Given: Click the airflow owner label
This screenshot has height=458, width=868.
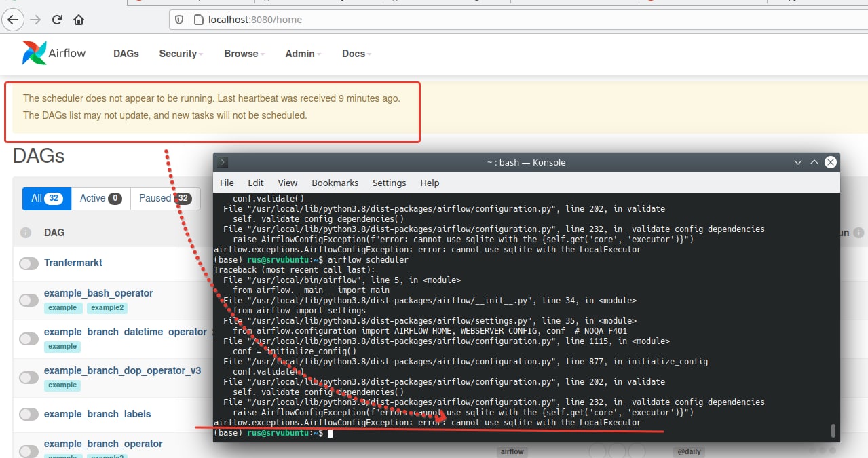Looking at the screenshot, I should (512, 451).
